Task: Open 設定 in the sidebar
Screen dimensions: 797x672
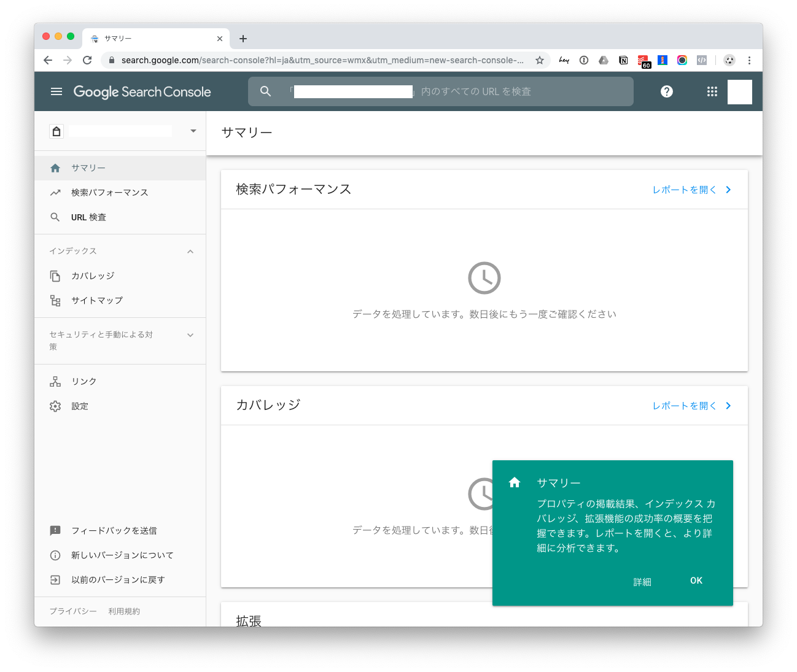Action: pos(120,406)
